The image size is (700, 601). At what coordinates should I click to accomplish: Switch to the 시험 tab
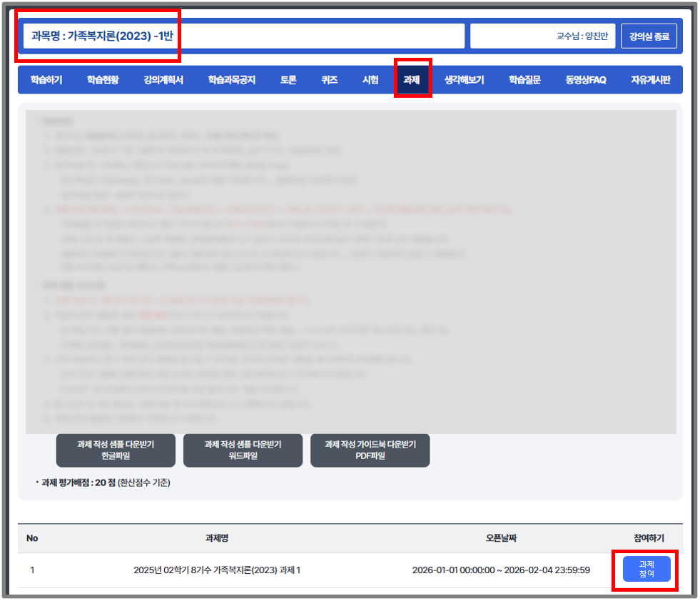(x=370, y=80)
